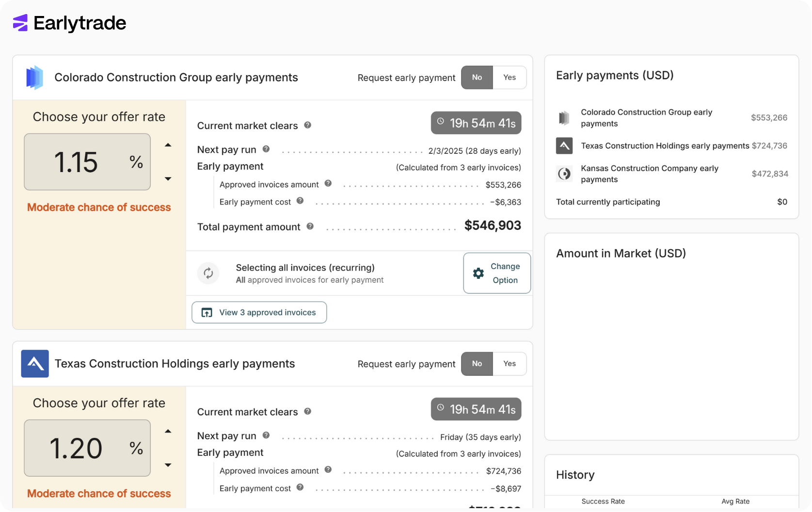Click the Colorado 1.15 offer rate field

87,162
